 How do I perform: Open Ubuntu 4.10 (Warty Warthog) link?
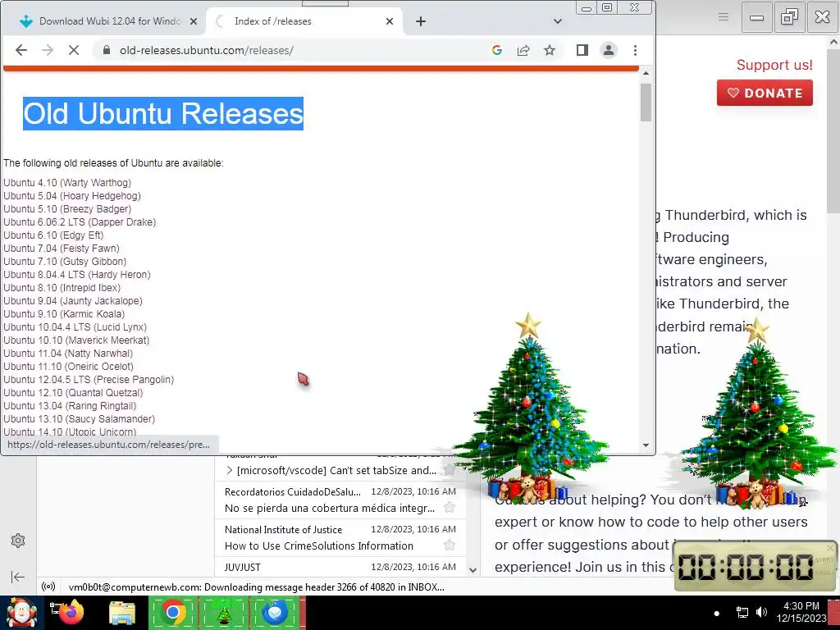[x=67, y=183]
